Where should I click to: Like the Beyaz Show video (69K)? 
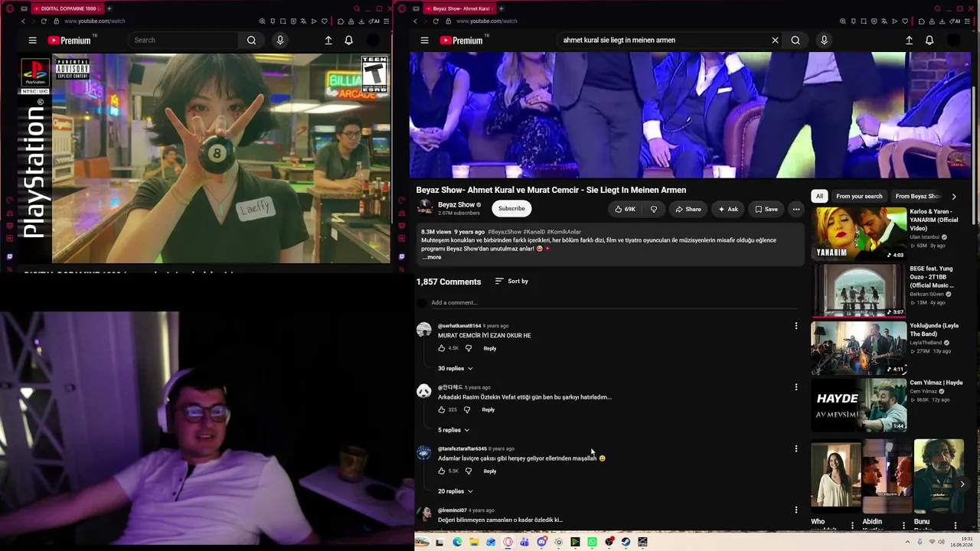(x=625, y=209)
